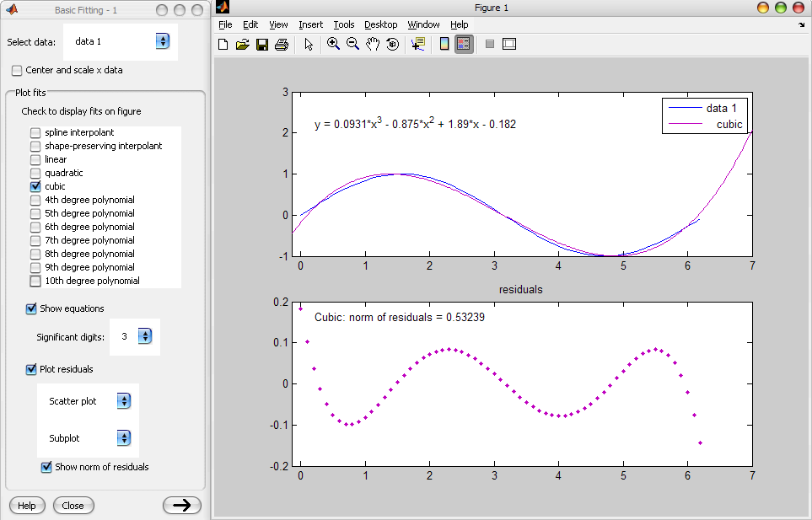Click the Show Plot Tools and Dock icon

point(509,45)
